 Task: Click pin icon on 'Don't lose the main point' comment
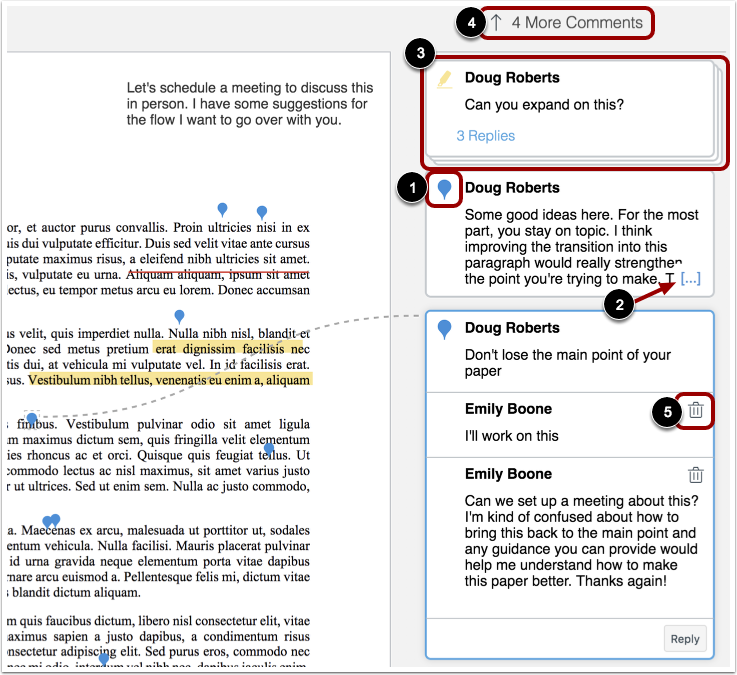[444, 330]
